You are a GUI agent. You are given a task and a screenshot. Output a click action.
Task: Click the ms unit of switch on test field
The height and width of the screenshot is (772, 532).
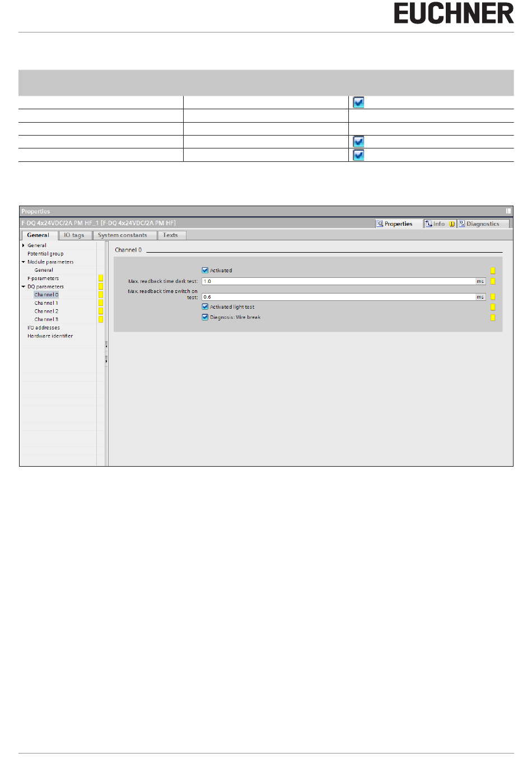(x=480, y=297)
